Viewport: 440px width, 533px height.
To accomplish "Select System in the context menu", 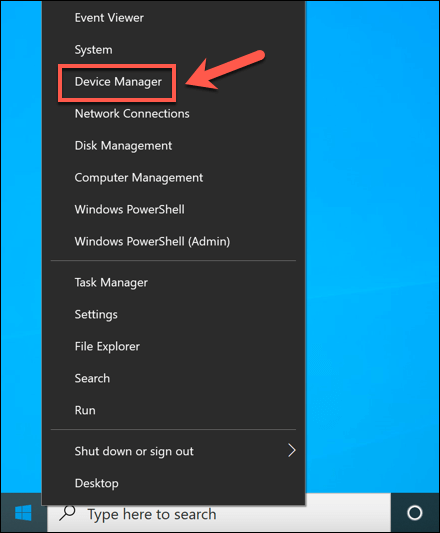I will [x=173, y=50].
